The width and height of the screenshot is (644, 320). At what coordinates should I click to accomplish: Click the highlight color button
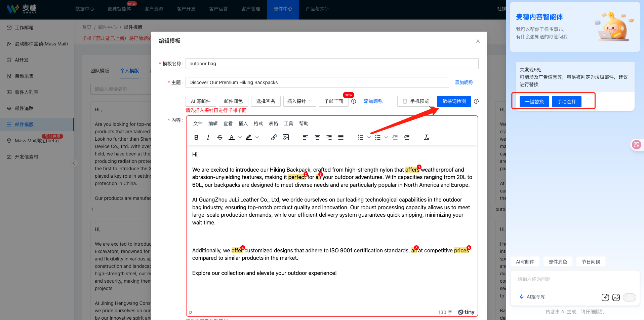click(x=249, y=137)
